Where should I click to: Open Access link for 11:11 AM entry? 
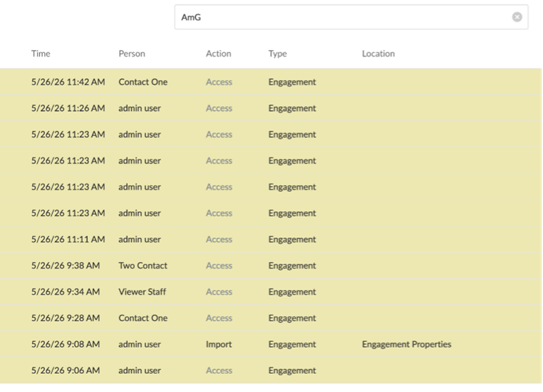pyautogui.click(x=219, y=240)
